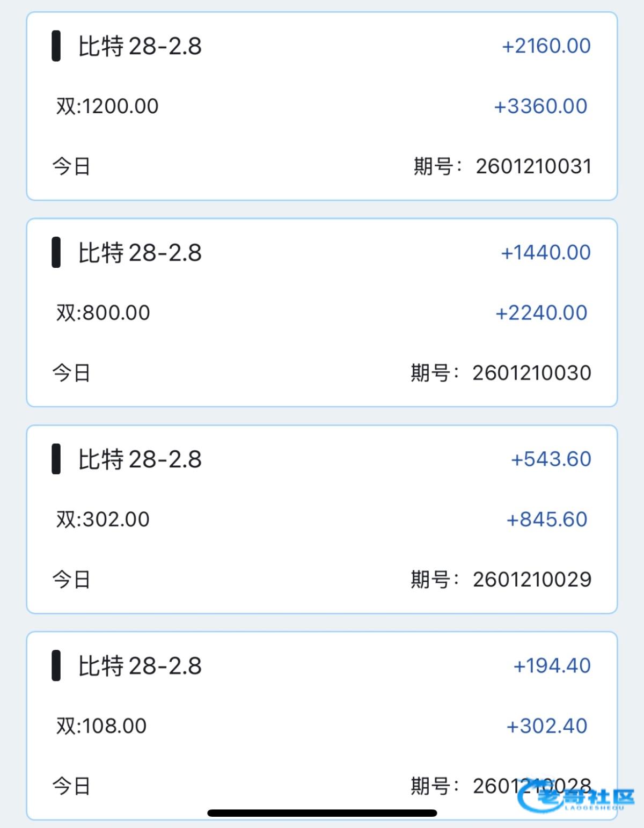Tap the home indicator bar at the bottom
Screen dimensions: 644x828
tap(322, 813)
